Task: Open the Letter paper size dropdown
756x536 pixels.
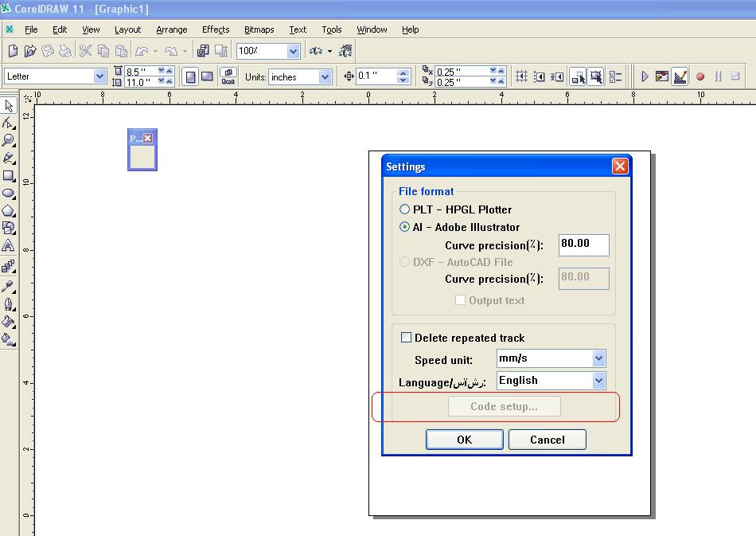Action: pyautogui.click(x=99, y=77)
